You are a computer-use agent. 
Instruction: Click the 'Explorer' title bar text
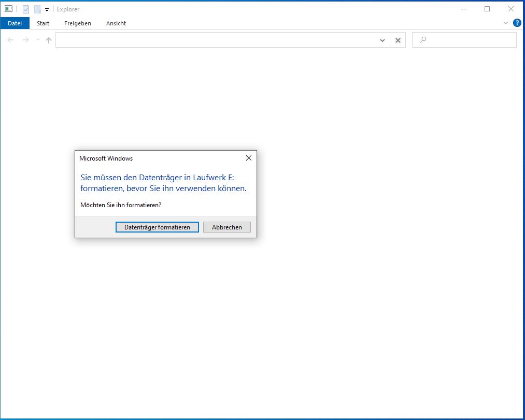(68, 9)
